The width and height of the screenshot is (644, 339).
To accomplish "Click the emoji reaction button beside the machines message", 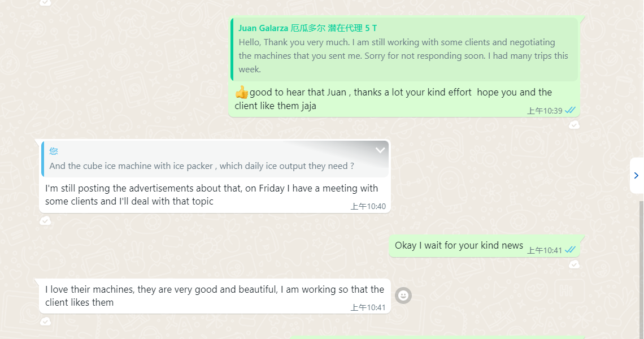I will tap(403, 295).
